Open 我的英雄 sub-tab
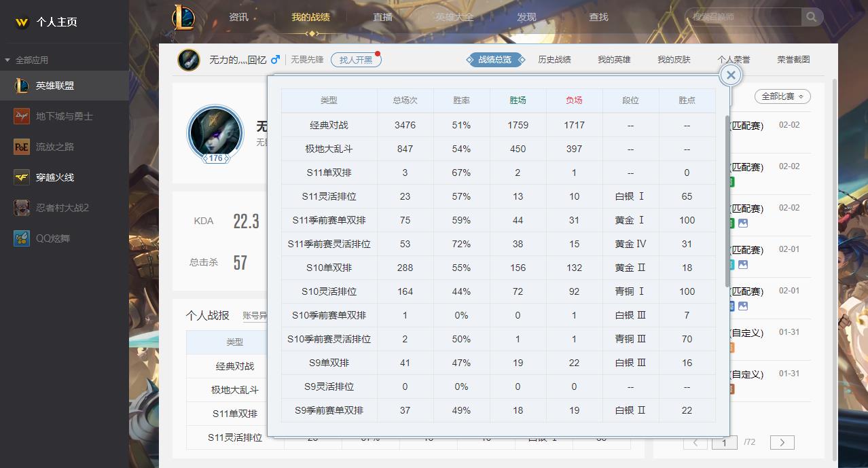This screenshot has width=868, height=468. coord(614,60)
